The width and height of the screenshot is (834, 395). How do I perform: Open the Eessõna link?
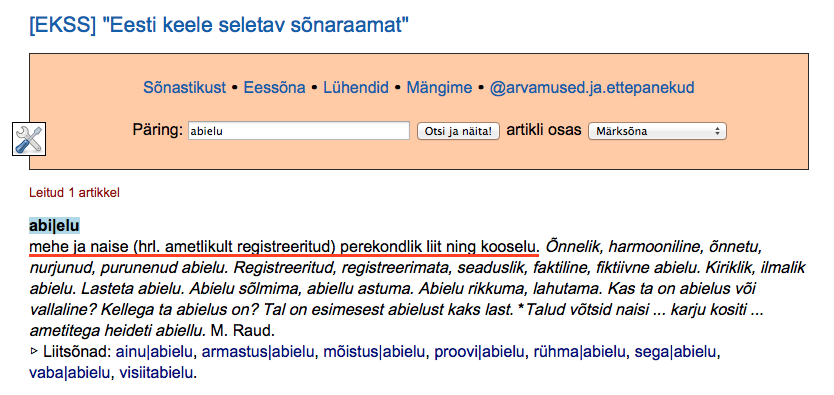pos(274,88)
